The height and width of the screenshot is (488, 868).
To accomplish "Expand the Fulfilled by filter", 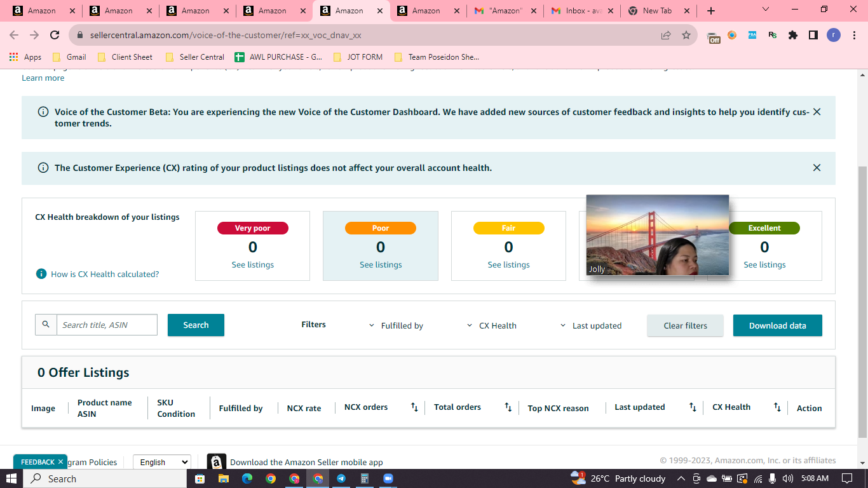I will point(396,325).
